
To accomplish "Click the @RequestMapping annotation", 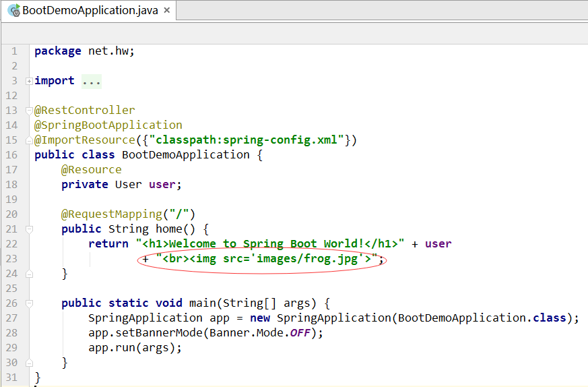I will [x=111, y=214].
